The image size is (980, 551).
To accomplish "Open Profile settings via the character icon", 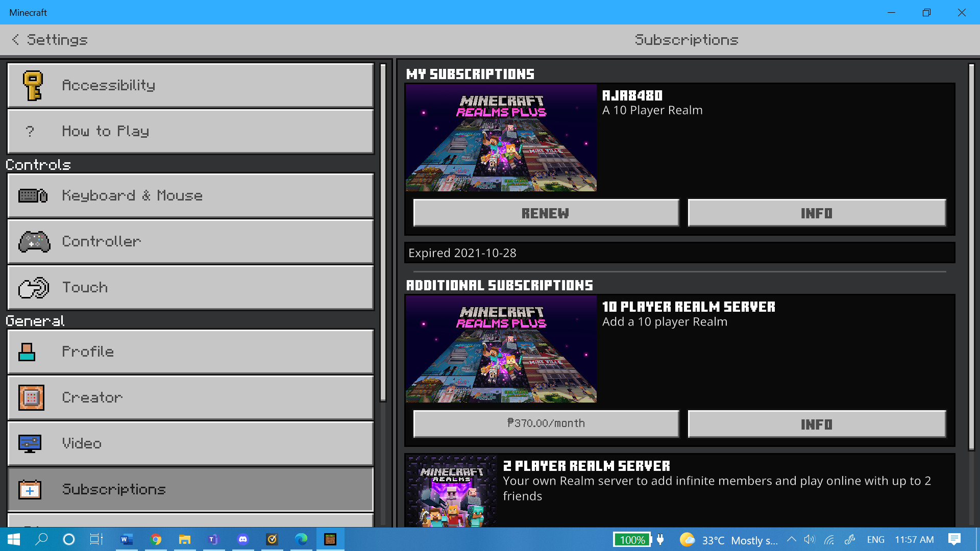I will pyautogui.click(x=27, y=352).
